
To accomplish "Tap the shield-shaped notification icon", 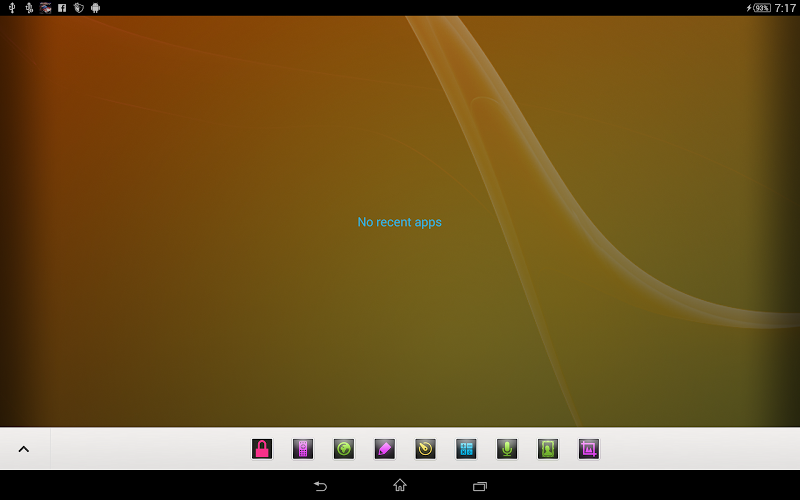I will coord(79,8).
